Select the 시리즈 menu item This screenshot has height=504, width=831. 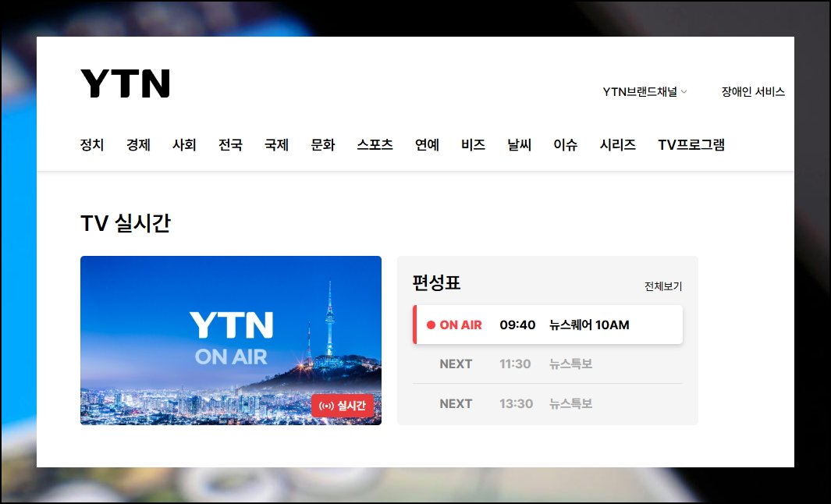[617, 144]
